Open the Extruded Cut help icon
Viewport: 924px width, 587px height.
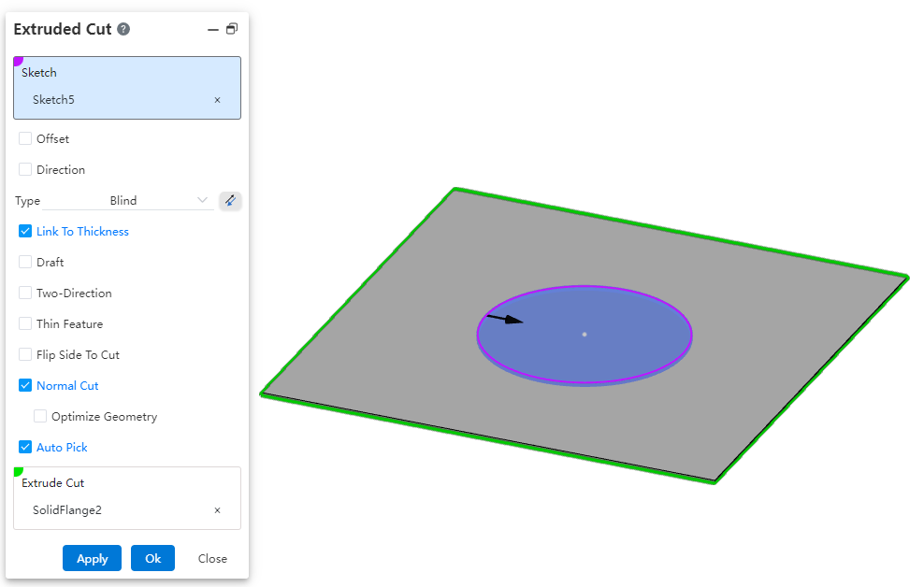(123, 29)
